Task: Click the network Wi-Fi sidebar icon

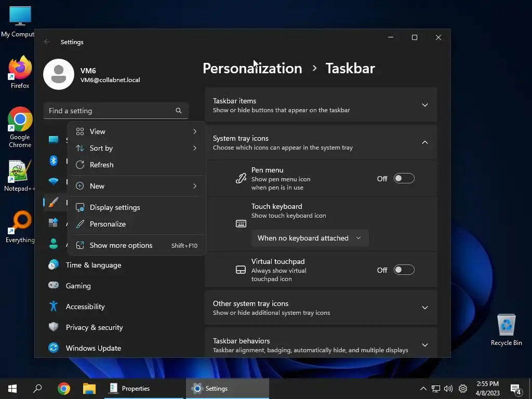Action: pos(54,181)
